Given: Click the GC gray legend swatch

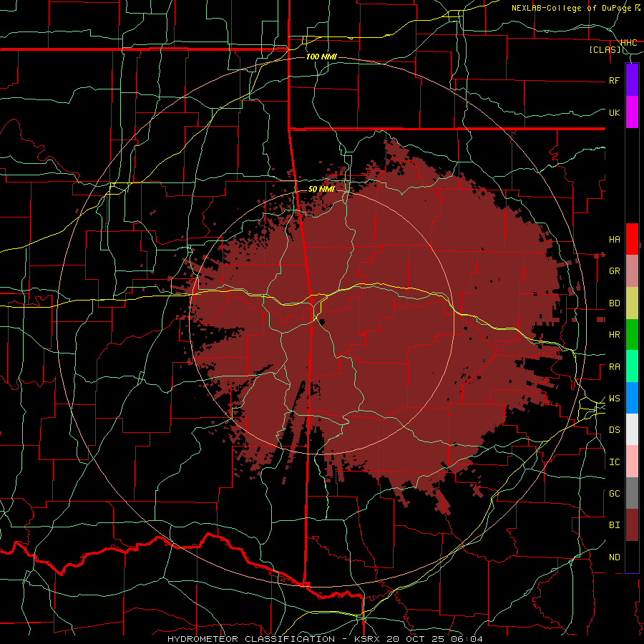Looking at the screenshot, I should pos(632,493).
